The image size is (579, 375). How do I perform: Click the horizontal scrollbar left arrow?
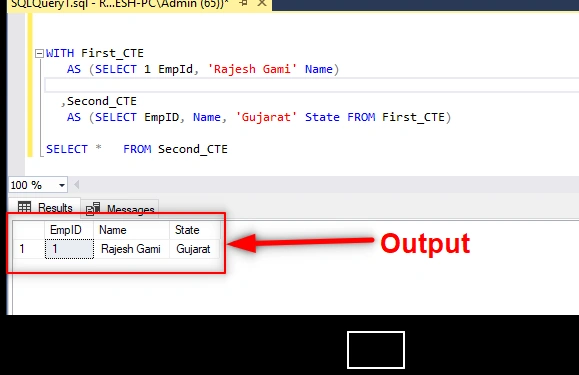click(76, 184)
